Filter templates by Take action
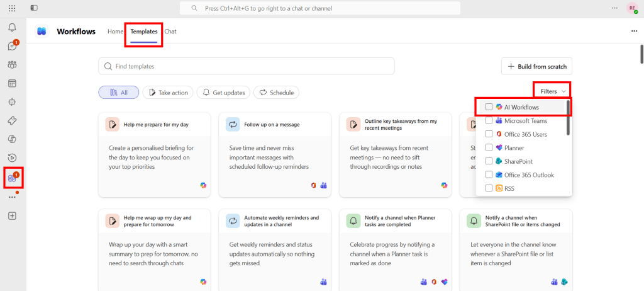This screenshot has height=291, width=644. click(168, 93)
